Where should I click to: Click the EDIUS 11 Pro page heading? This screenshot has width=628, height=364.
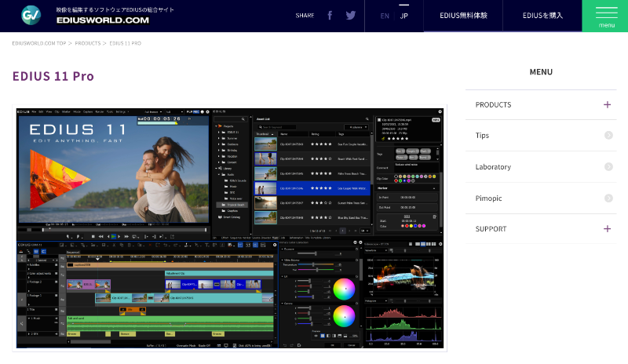pos(53,76)
